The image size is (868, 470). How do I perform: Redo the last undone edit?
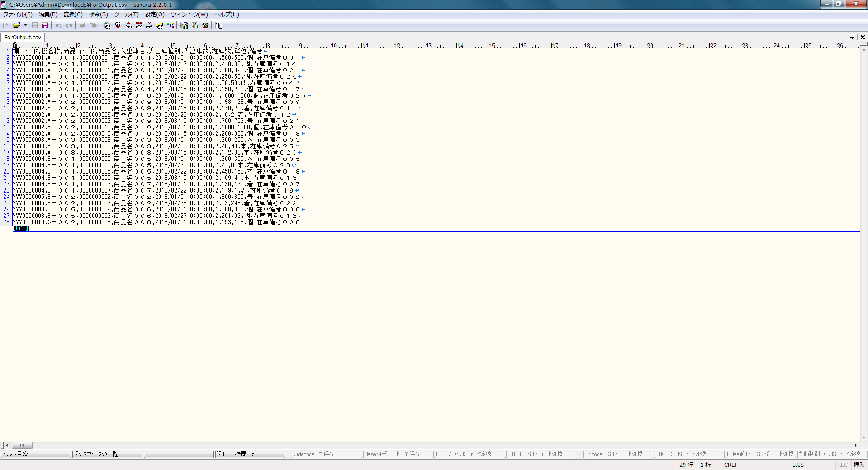point(69,26)
